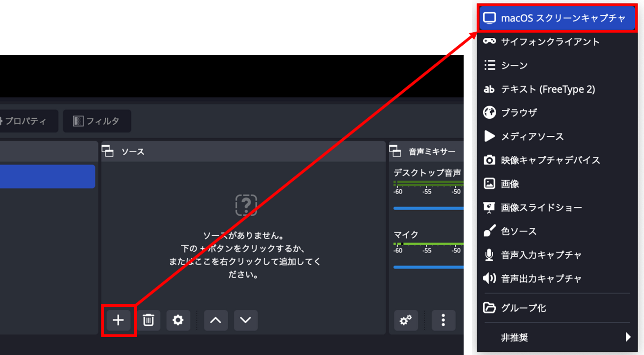644x355 pixels.
Task: Click the ソース panel dock icon
Action: pos(108,151)
